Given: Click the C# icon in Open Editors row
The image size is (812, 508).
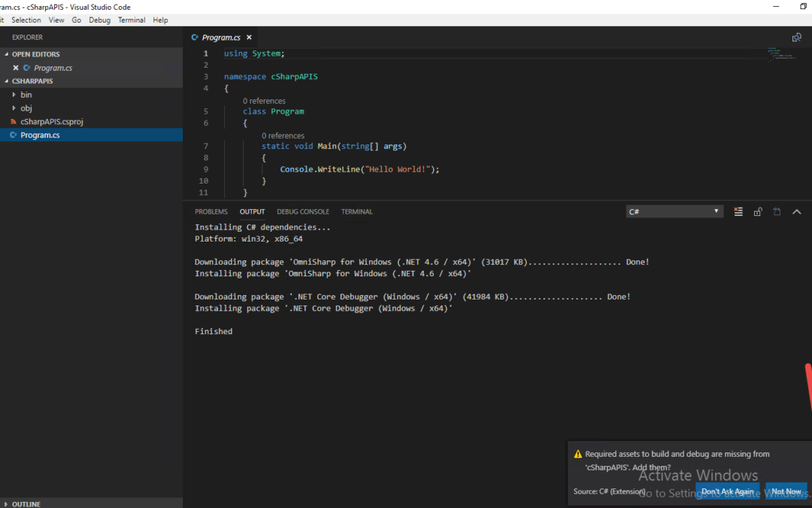Looking at the screenshot, I should tap(26, 68).
